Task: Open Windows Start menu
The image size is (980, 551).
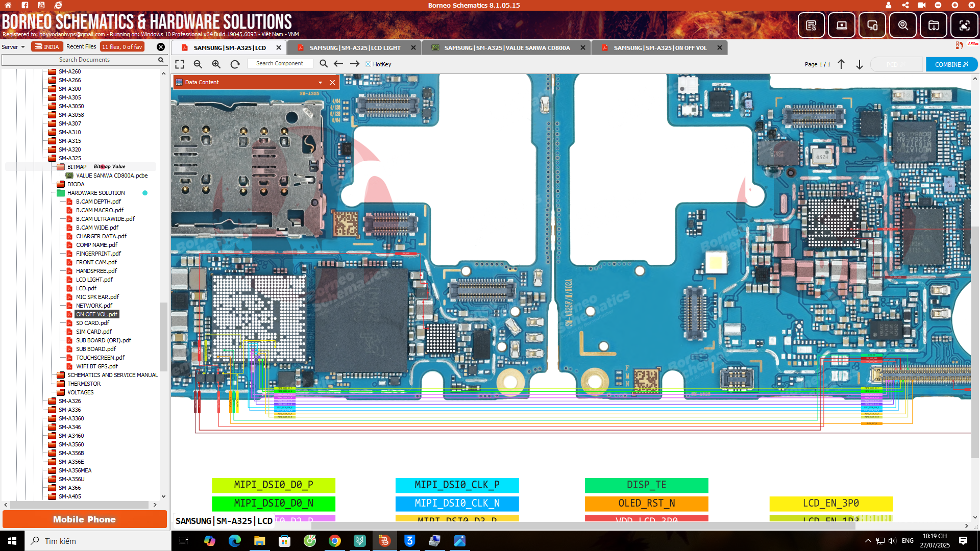Action: [x=12, y=541]
